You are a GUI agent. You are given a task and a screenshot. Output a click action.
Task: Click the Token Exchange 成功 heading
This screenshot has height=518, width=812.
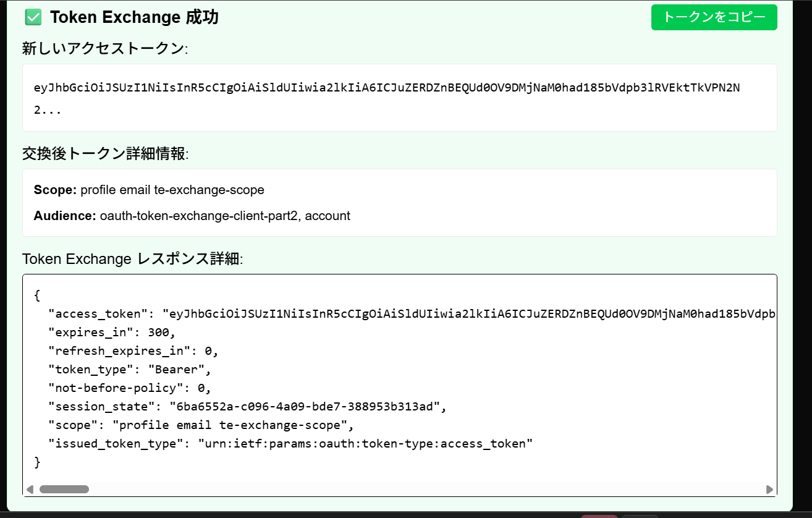pyautogui.click(x=134, y=17)
